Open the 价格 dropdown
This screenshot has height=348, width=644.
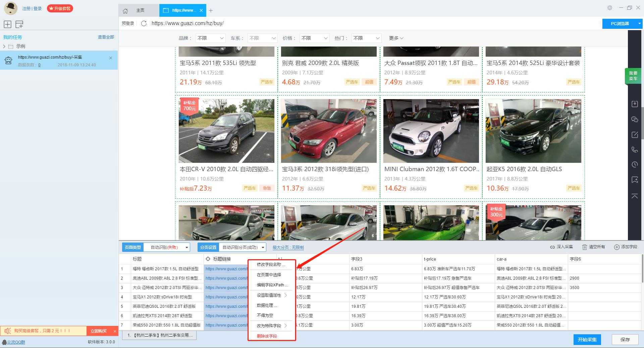click(314, 38)
